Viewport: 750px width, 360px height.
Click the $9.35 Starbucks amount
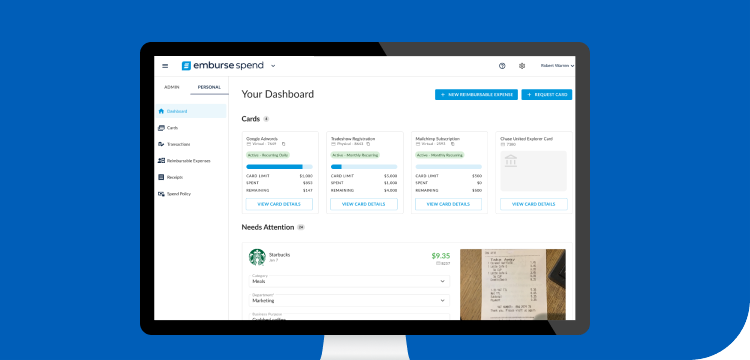point(441,256)
